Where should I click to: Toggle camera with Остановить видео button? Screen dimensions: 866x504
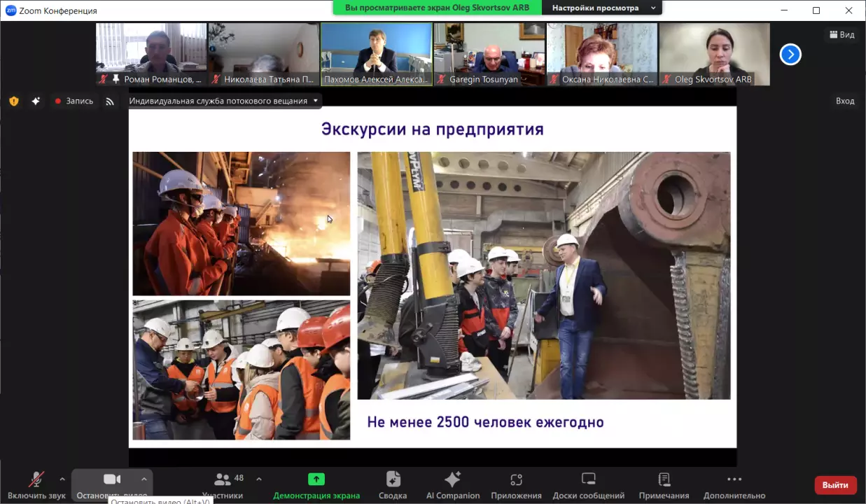(111, 483)
